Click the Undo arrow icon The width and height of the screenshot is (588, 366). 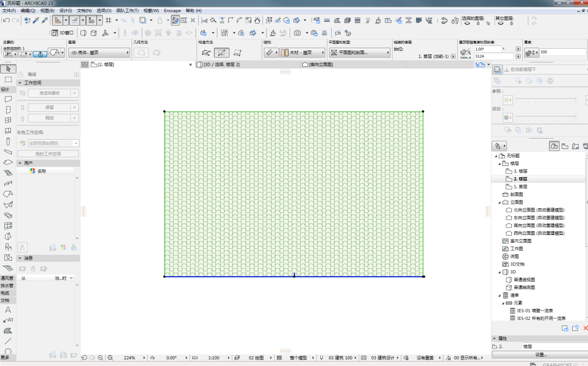7,20
